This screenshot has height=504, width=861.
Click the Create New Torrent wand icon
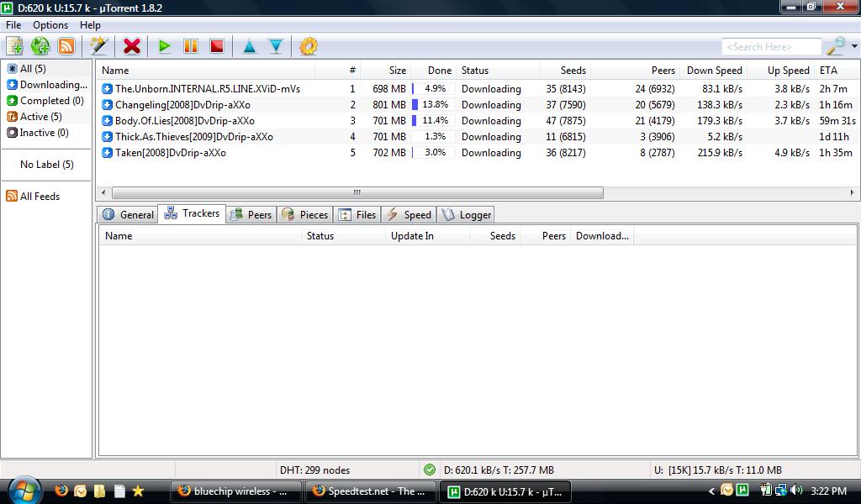[99, 46]
